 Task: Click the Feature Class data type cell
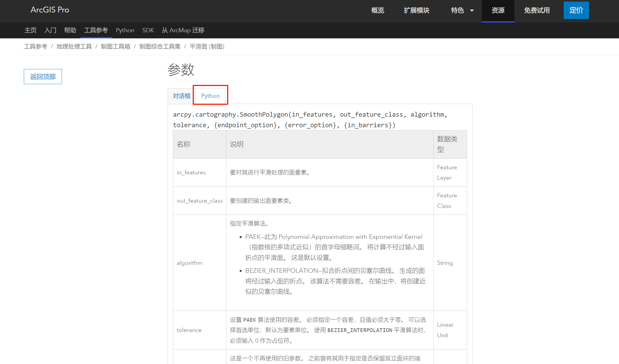[450, 201]
